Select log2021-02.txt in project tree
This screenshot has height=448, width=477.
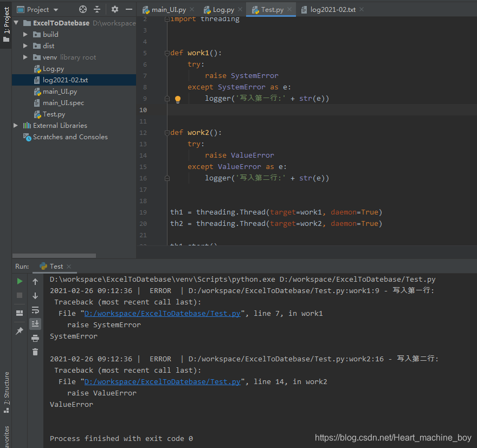74,80
